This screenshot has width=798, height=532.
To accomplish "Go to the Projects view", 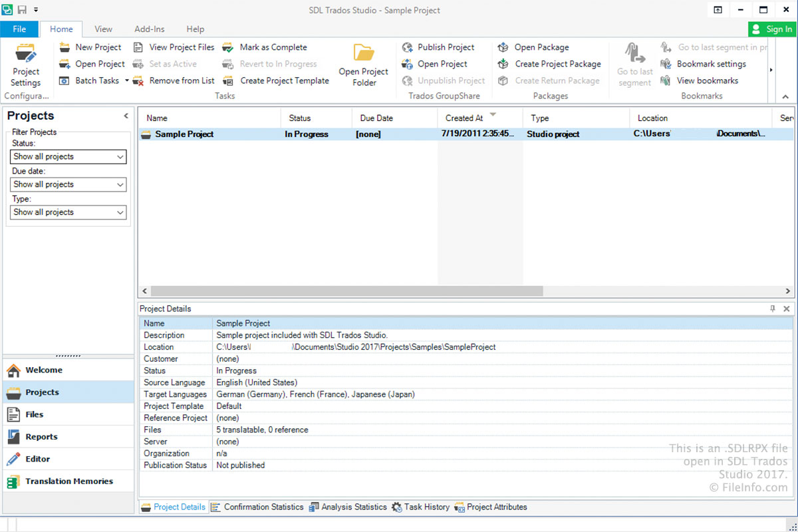I will [x=68, y=392].
